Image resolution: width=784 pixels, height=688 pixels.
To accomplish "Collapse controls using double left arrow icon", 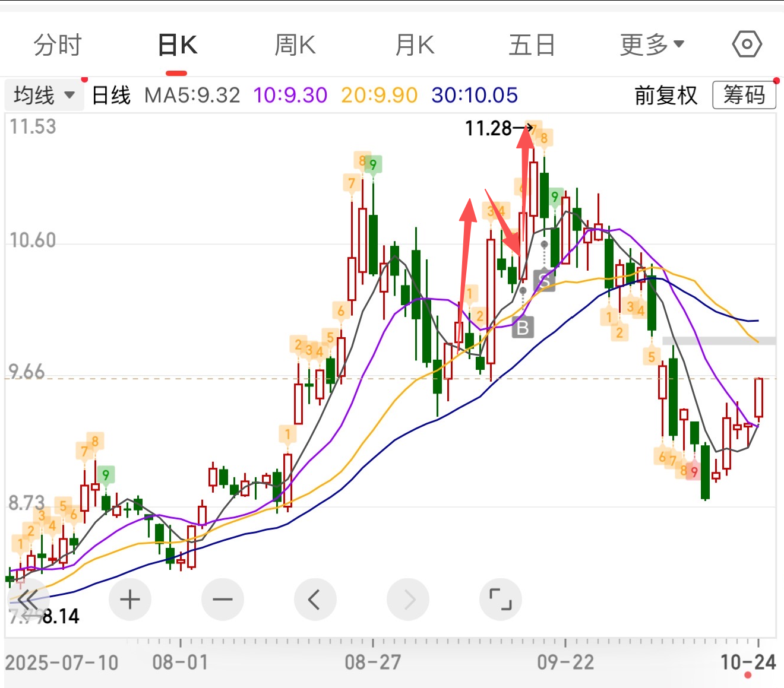I will click(x=27, y=600).
